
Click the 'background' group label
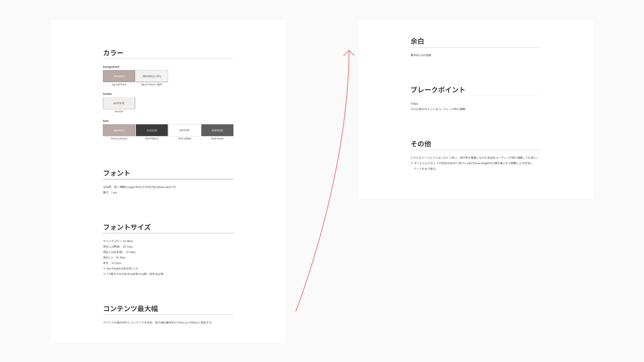(111, 67)
